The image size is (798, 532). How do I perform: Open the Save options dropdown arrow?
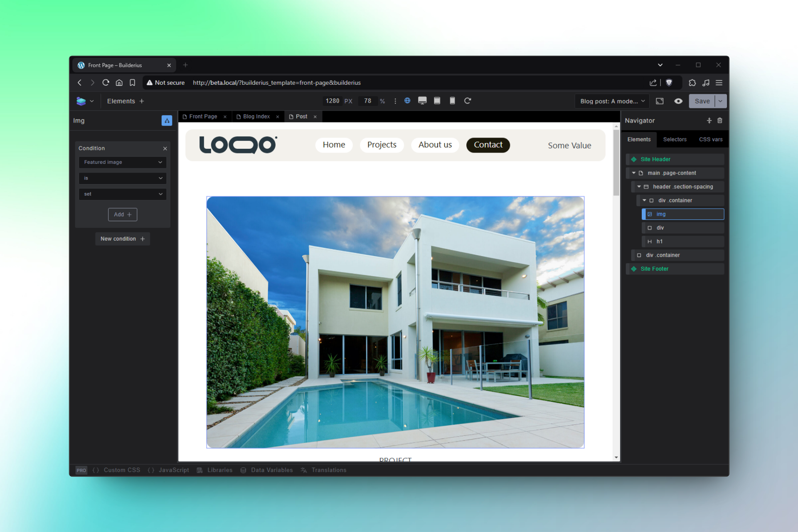[x=720, y=101]
